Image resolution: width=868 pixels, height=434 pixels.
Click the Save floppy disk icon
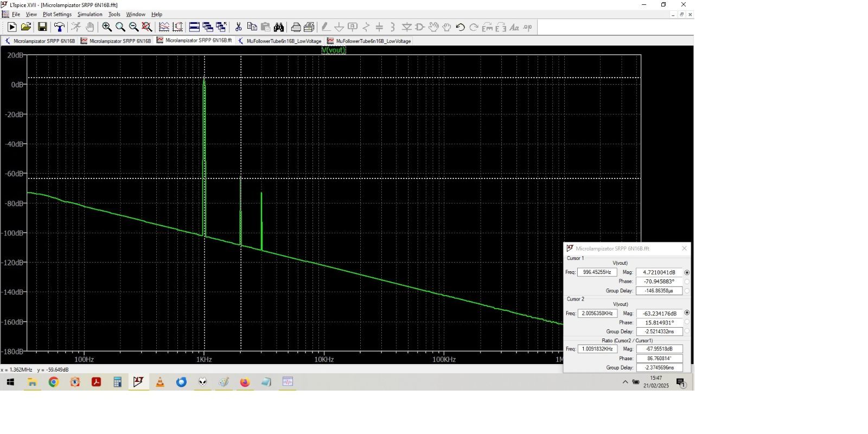(42, 27)
